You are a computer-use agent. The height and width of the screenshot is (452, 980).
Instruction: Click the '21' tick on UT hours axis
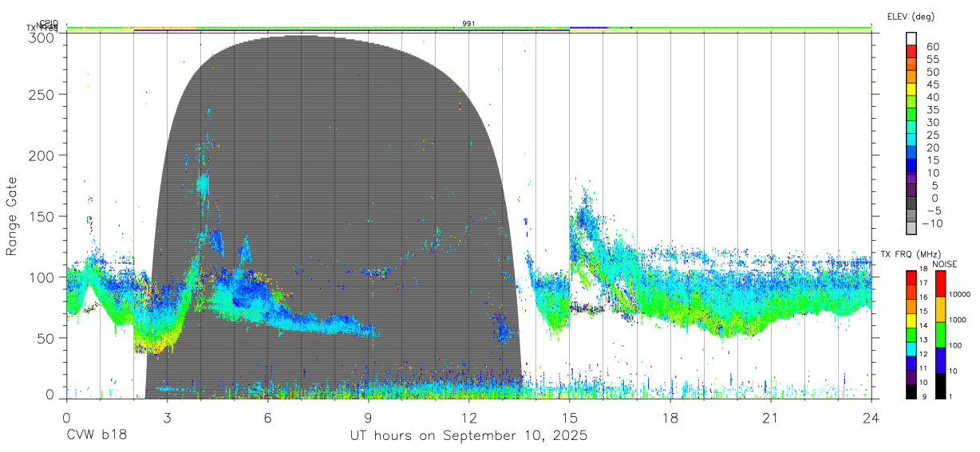coord(771,418)
